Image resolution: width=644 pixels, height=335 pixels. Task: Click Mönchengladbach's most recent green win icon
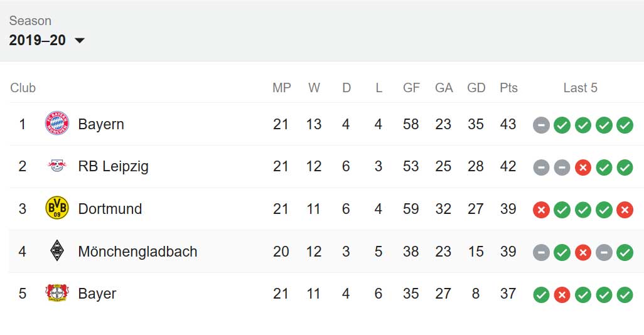[625, 252]
